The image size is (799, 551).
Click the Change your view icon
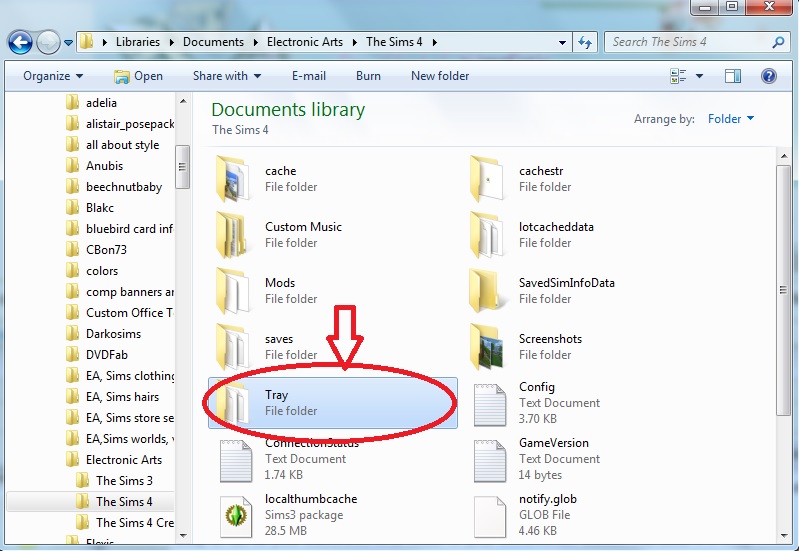(x=678, y=76)
